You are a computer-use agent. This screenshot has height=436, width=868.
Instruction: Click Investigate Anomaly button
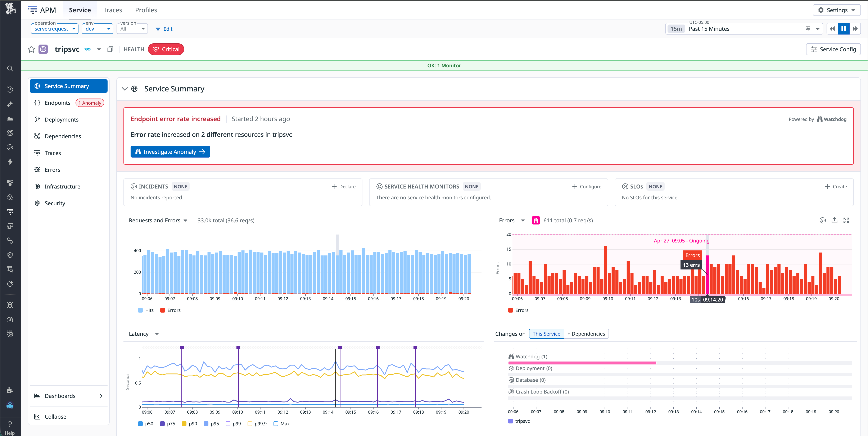170,152
